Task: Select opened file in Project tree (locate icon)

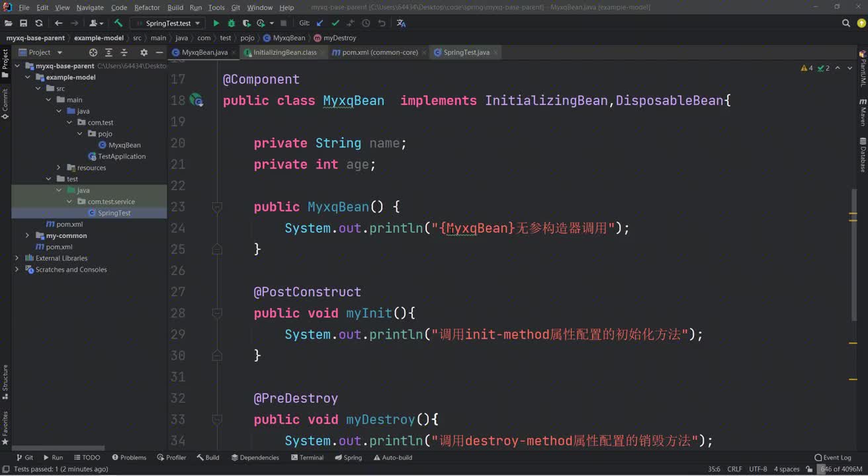Action: [x=93, y=52]
